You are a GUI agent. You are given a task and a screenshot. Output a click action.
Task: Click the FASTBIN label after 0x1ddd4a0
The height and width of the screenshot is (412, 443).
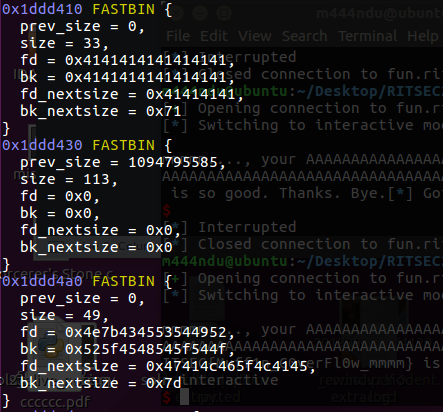point(123,281)
